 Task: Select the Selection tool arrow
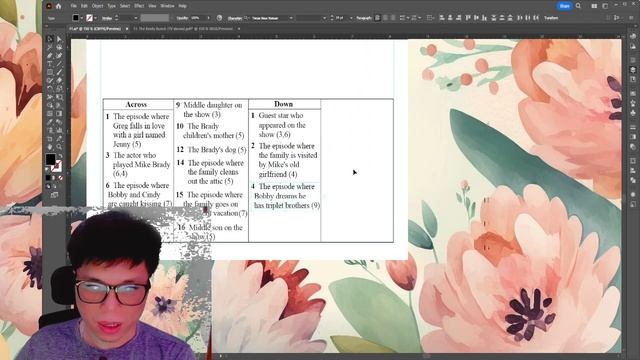click(x=50, y=39)
